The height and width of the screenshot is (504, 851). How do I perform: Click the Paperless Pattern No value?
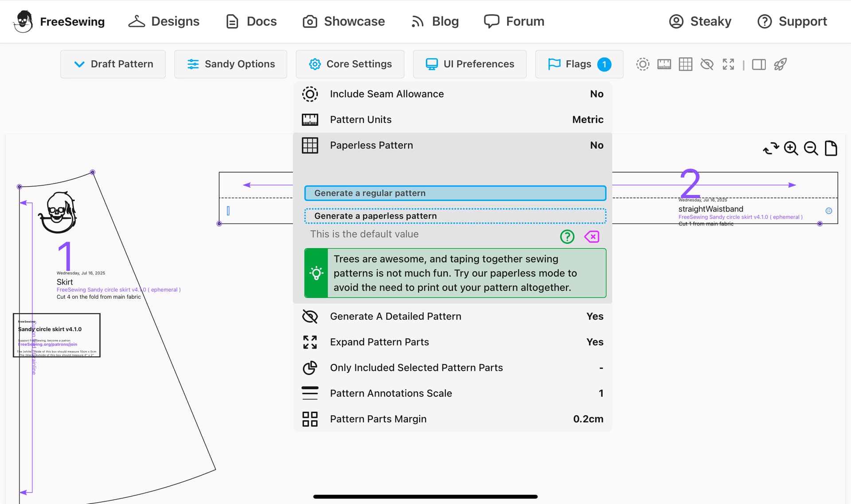[x=597, y=145]
